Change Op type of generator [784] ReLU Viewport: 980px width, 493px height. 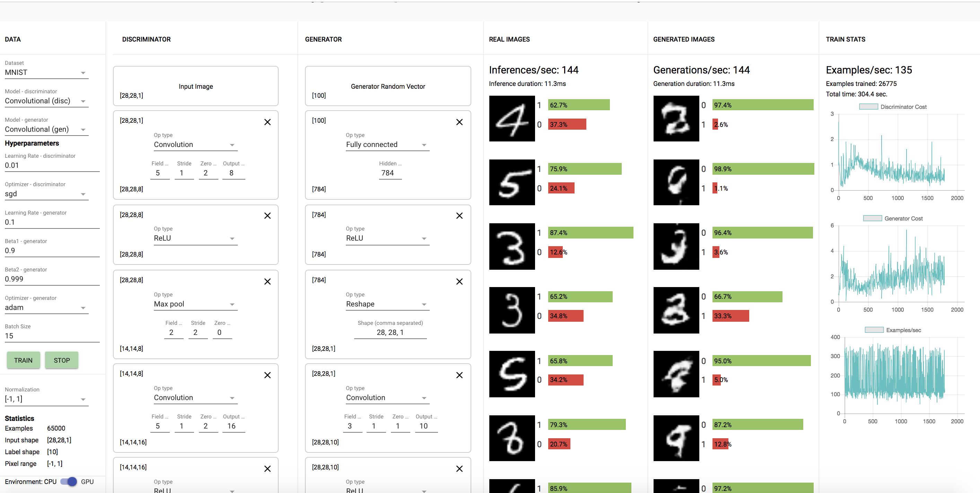[x=388, y=238]
